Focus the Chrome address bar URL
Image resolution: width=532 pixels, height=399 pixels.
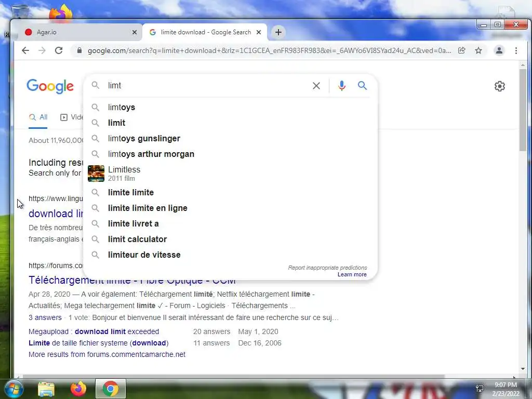click(269, 50)
